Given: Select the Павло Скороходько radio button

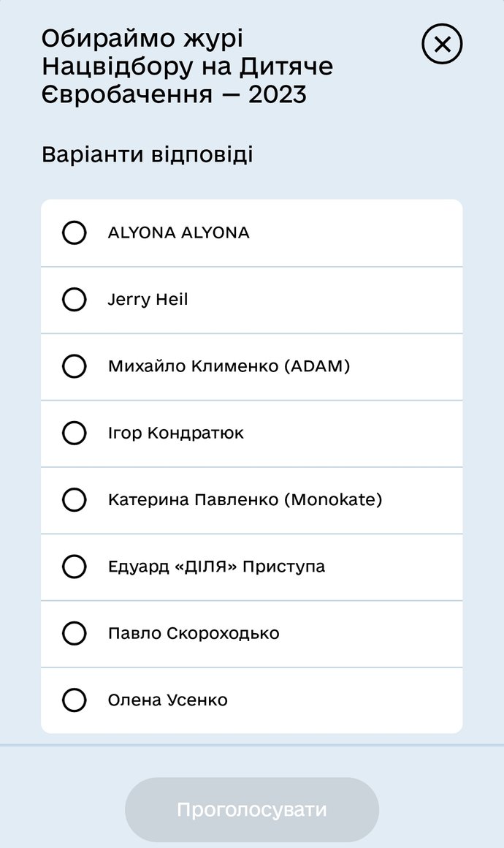Looking at the screenshot, I should (74, 633).
